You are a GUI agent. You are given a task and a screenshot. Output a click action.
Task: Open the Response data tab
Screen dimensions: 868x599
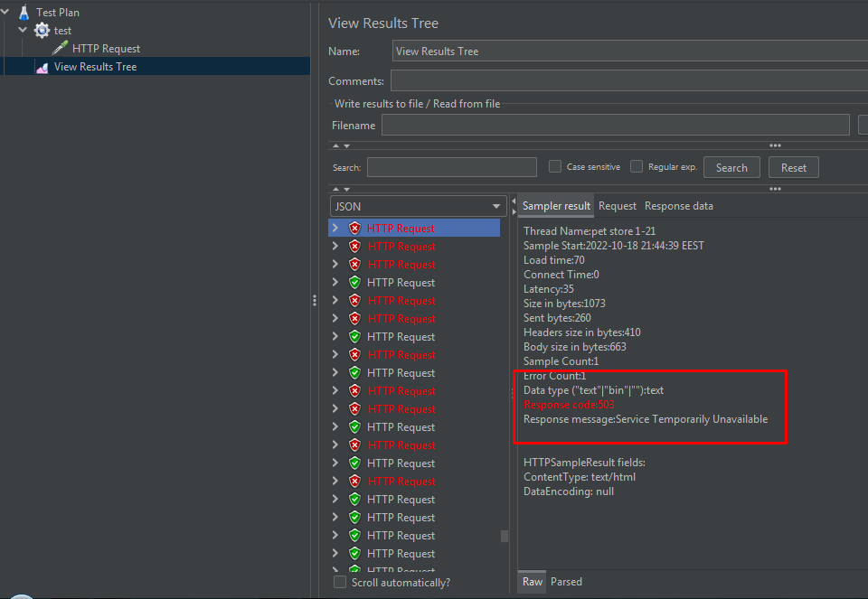pos(679,206)
